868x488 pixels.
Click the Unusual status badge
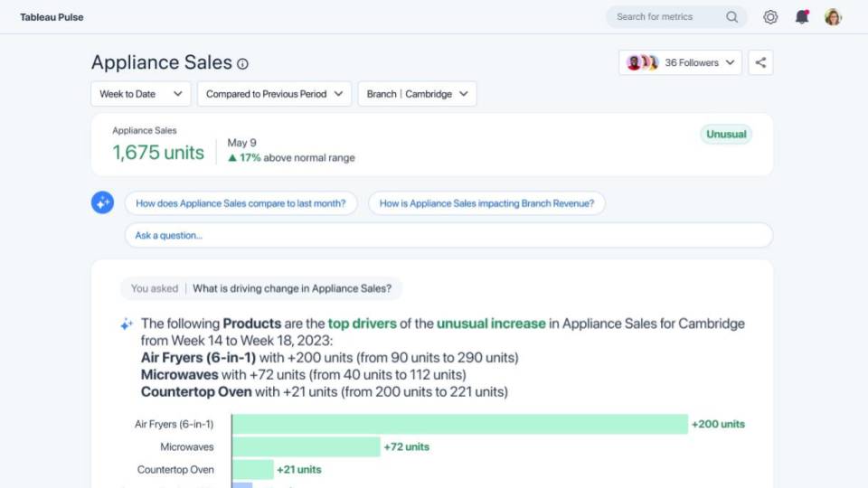click(x=726, y=135)
